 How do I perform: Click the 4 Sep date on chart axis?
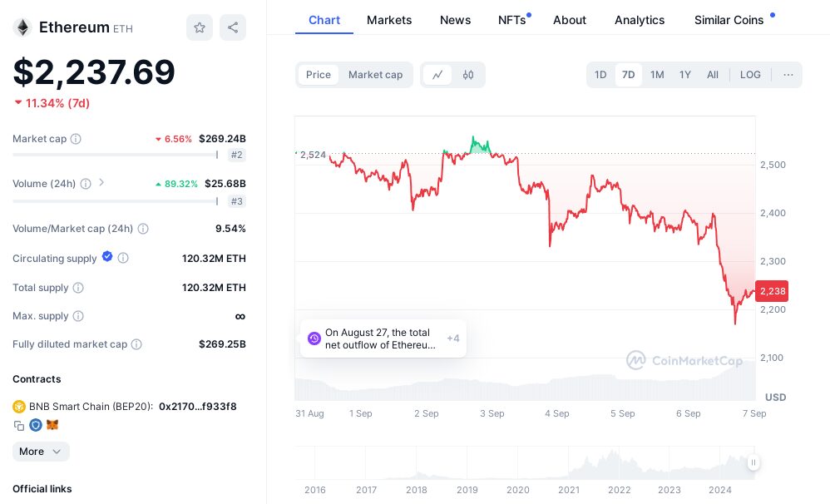(557, 413)
